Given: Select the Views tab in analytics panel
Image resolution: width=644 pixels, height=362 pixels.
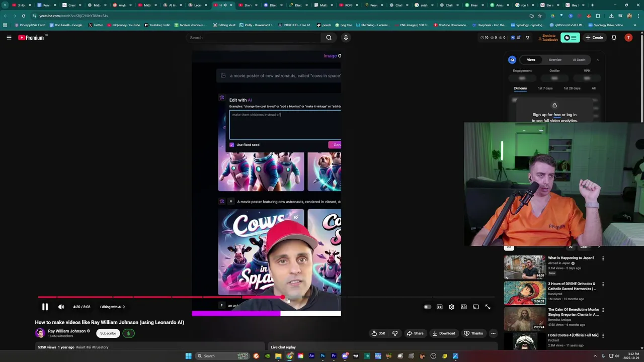Looking at the screenshot, I should (531, 60).
